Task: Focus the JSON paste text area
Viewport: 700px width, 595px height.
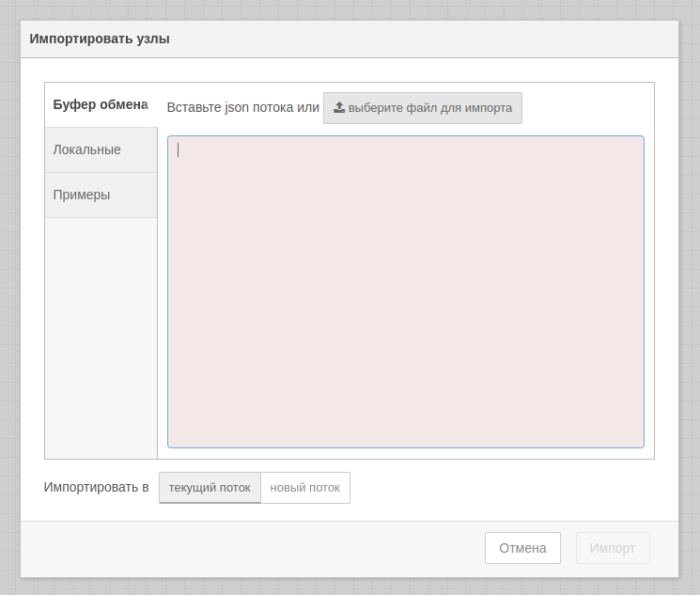Action: pos(405,291)
